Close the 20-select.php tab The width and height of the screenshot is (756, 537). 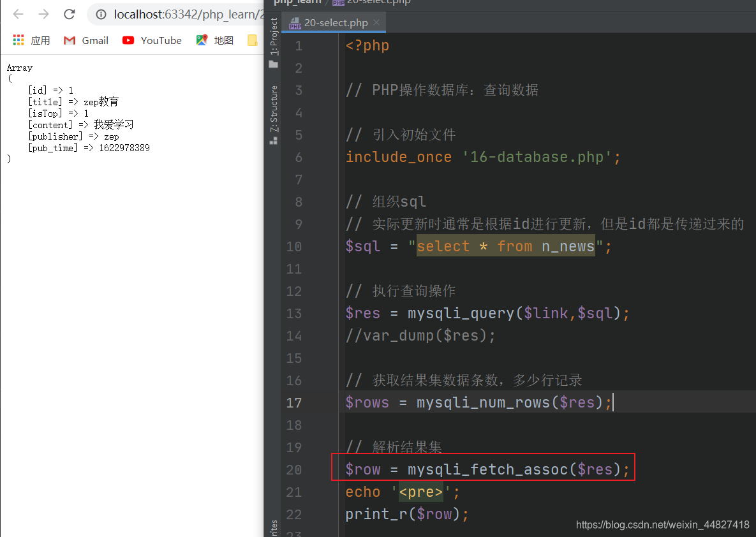[x=376, y=22]
